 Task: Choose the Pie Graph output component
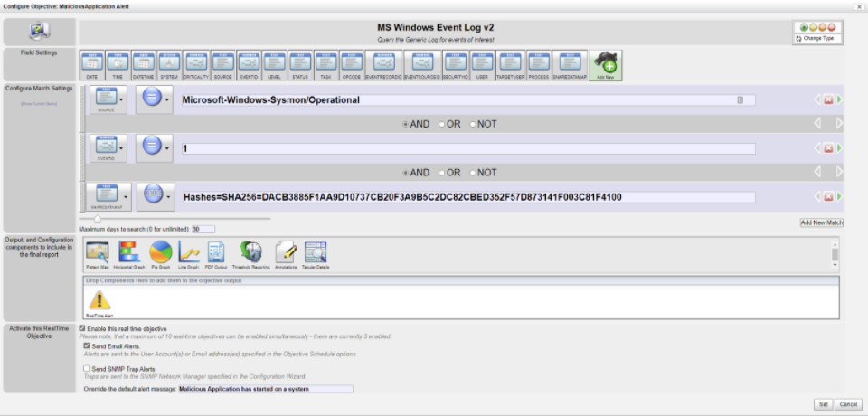[x=161, y=255]
